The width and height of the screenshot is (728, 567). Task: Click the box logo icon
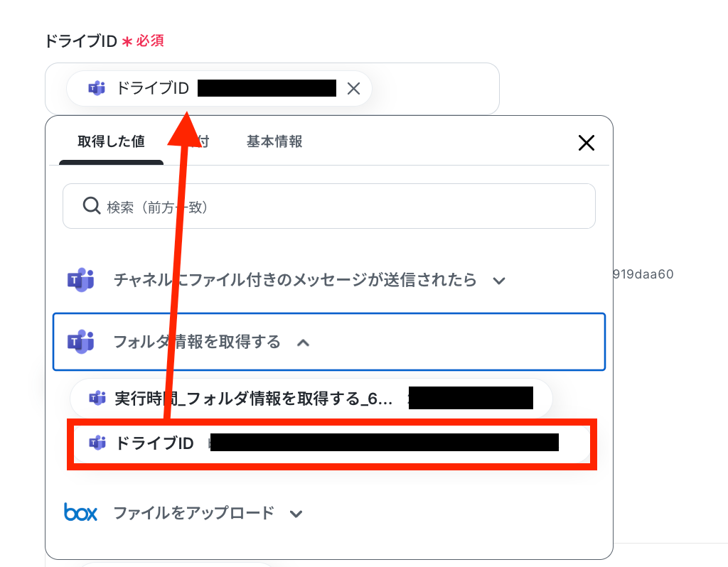(x=81, y=512)
